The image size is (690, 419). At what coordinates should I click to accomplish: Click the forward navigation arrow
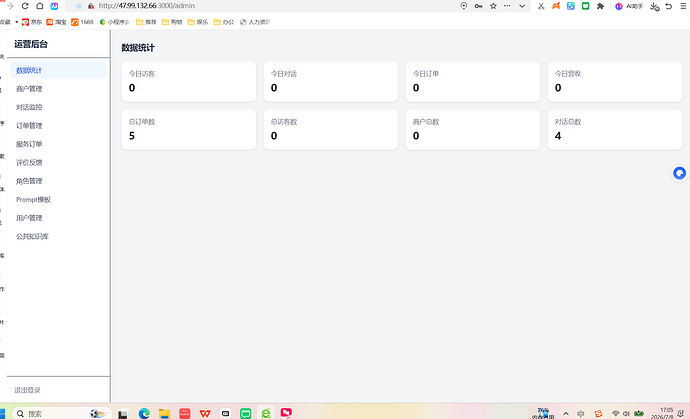pos(10,6)
